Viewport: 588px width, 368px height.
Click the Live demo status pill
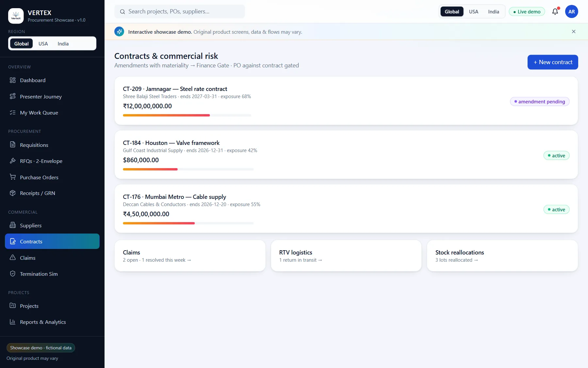point(527,11)
